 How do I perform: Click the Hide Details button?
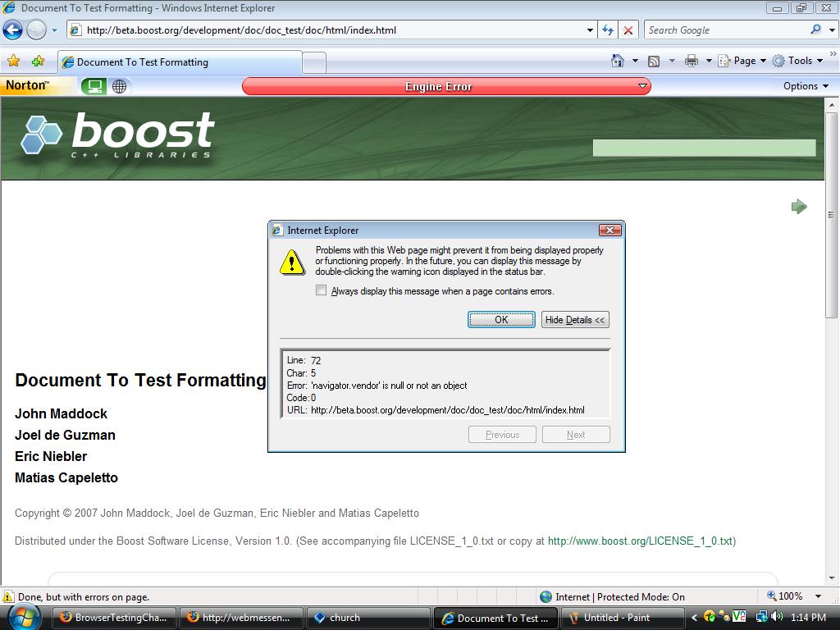coord(575,320)
